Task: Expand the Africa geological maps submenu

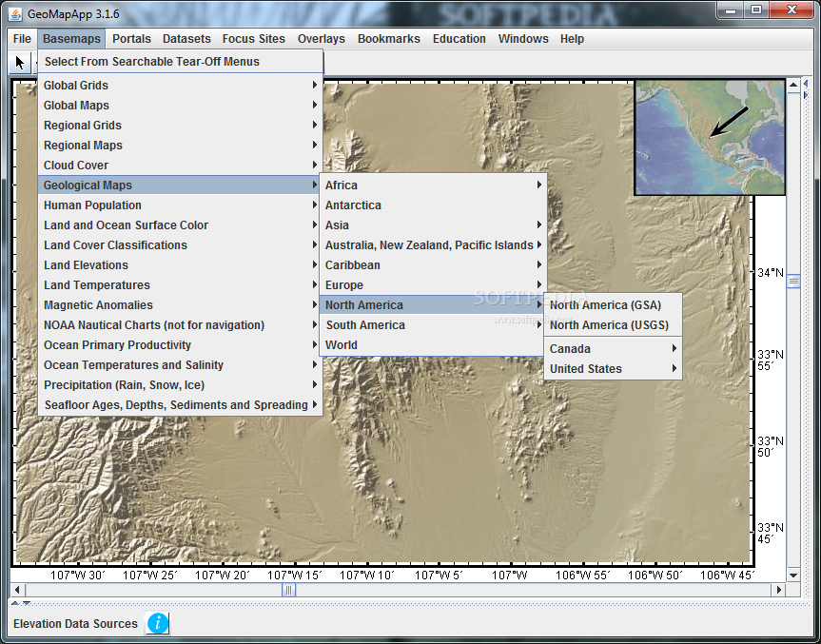Action: click(x=433, y=185)
